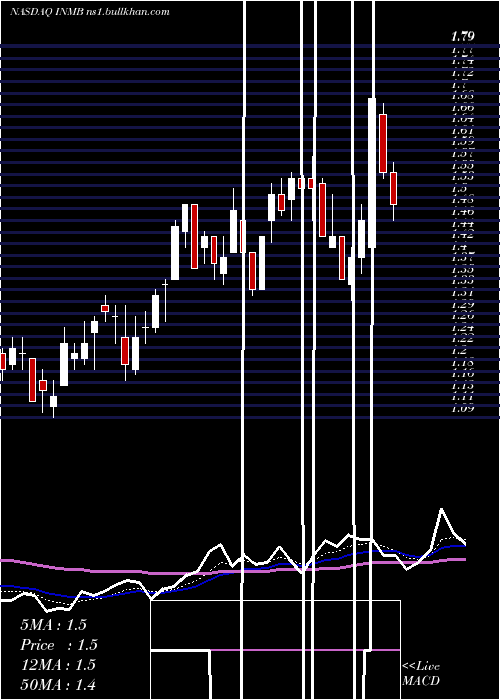Select the 1.42 price axis label
The width and height of the screenshot is (500, 700).
tap(462, 235)
